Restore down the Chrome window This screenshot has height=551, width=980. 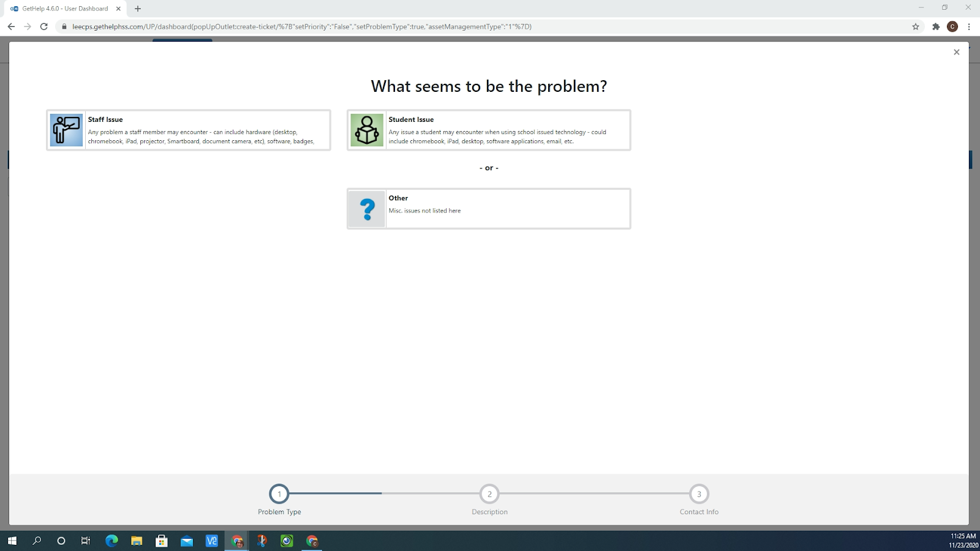click(x=944, y=8)
